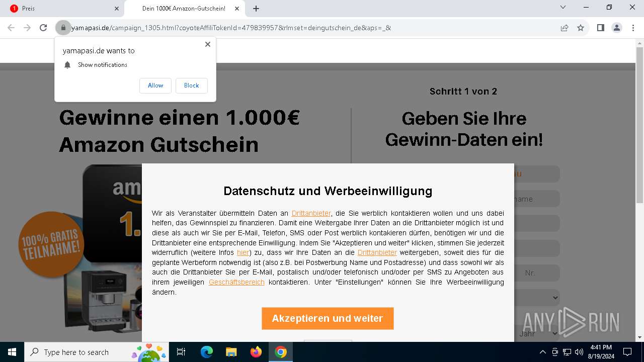Open the second Drittanbieter link after 'Daten an die'

click(x=377, y=252)
